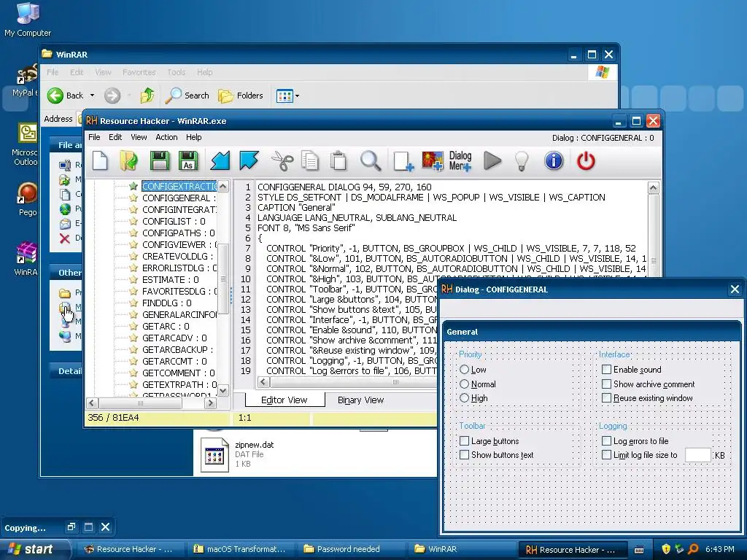The height and width of the screenshot is (560, 747).
Task: Click the blue down-left arrow icon
Action: coord(220,160)
